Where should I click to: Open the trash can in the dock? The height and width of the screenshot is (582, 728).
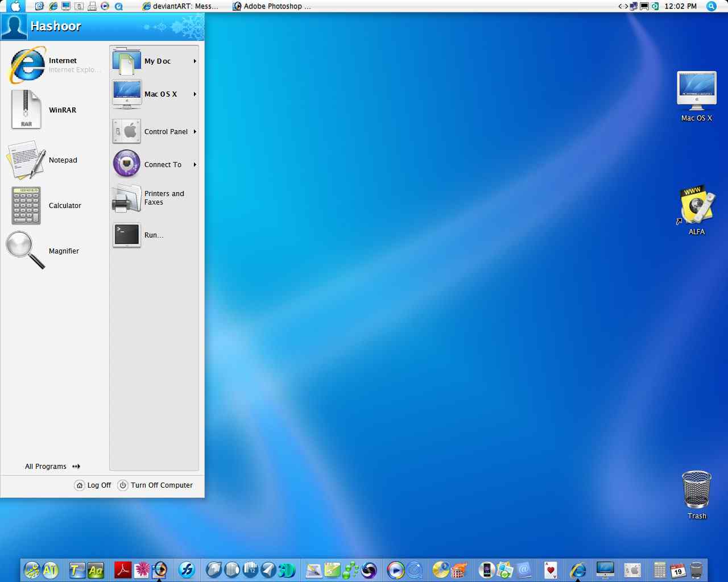tap(696, 569)
